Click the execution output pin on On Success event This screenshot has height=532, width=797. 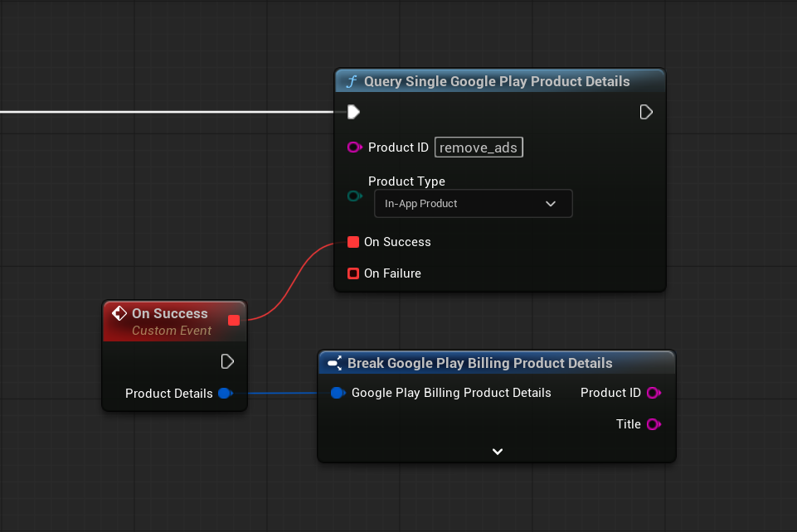(x=227, y=361)
